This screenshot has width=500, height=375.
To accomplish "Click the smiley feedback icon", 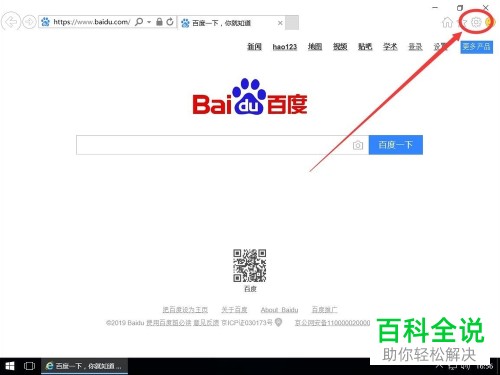I will click(489, 22).
